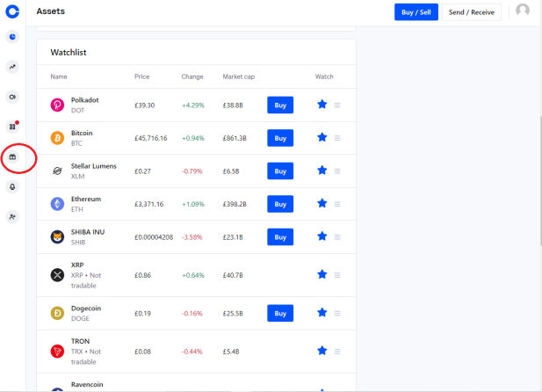Unwatch XRP with its star

click(322, 274)
